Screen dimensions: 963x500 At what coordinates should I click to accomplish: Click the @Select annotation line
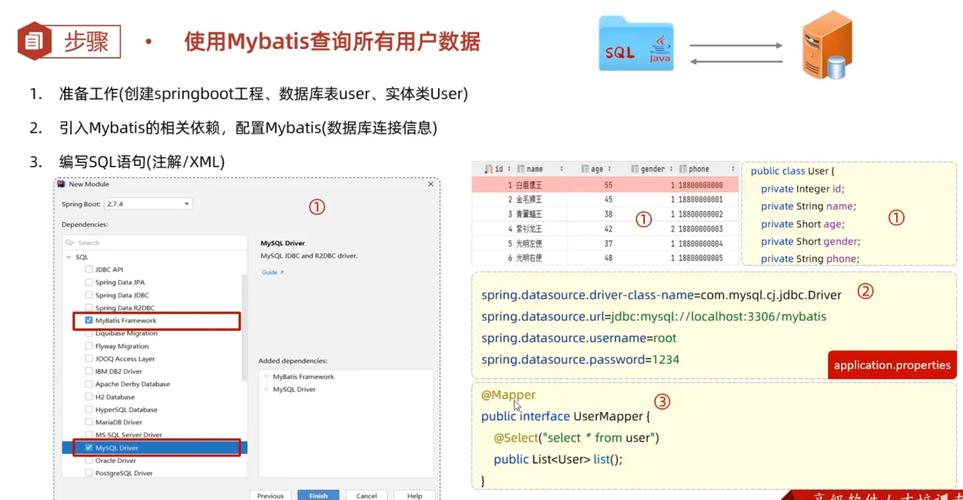click(x=576, y=437)
